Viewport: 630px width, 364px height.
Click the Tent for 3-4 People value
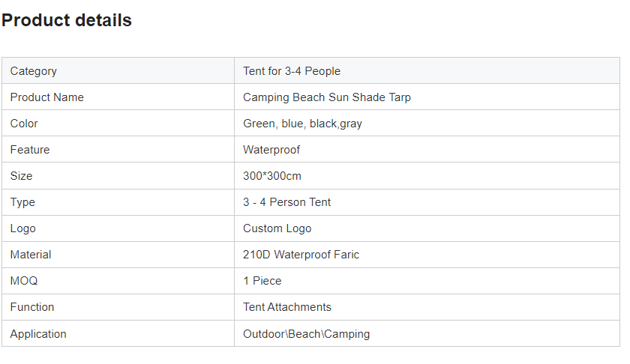point(292,71)
